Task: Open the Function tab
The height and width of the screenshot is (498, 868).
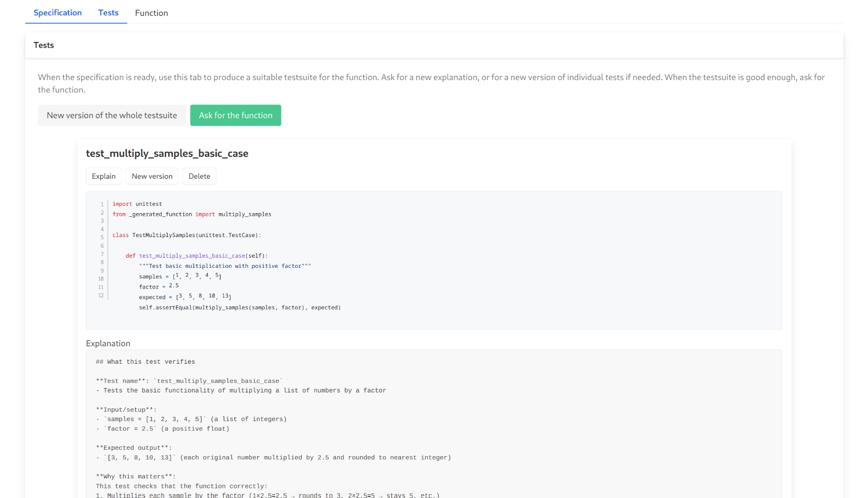Action: [x=151, y=13]
